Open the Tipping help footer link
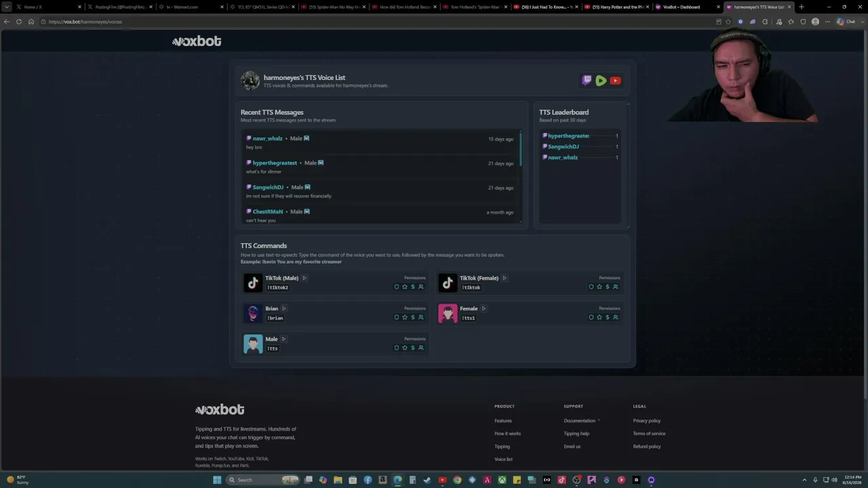 [576, 434]
